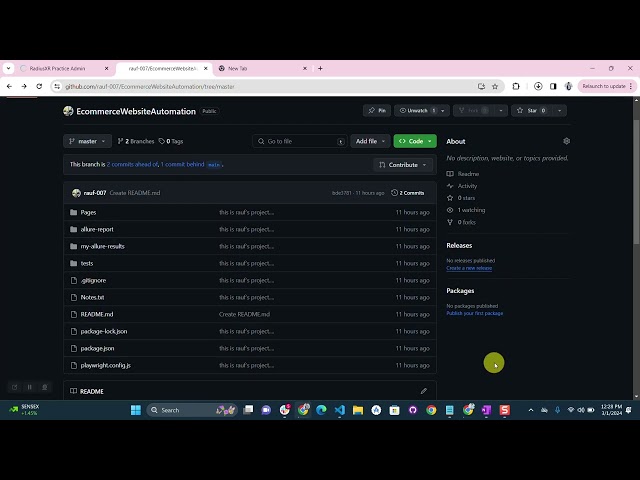Go back in browser history

pyautogui.click(x=9, y=87)
